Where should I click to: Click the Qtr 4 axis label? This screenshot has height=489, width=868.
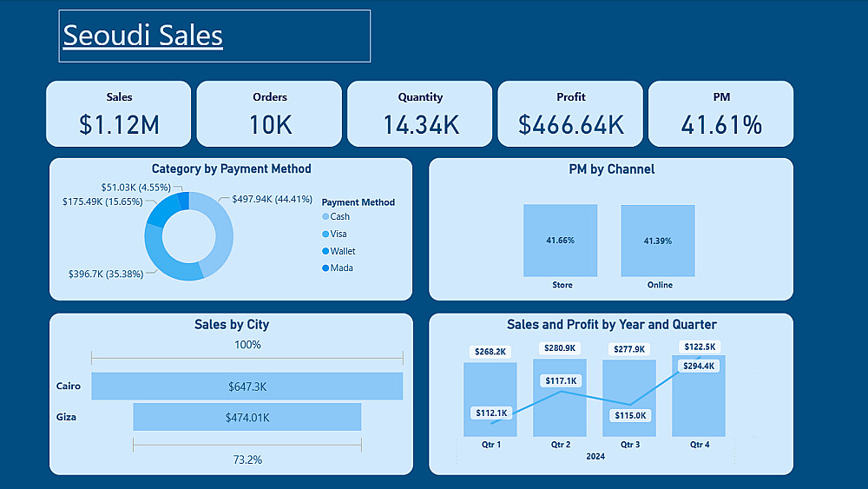click(x=699, y=444)
